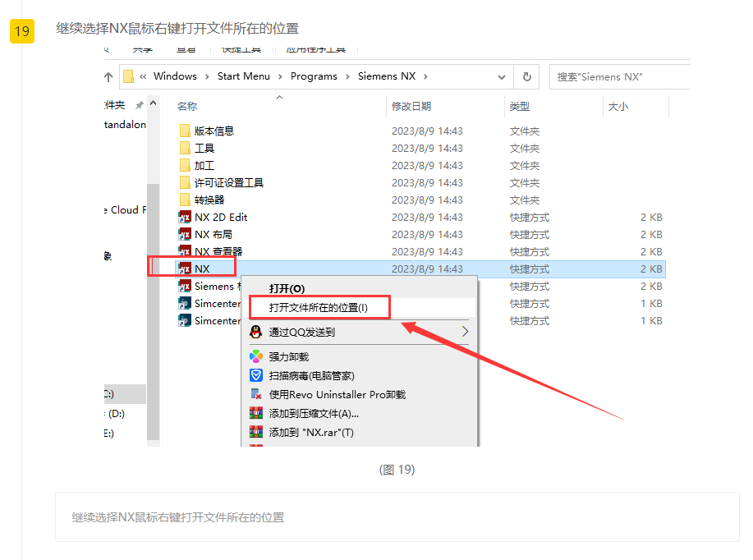
Task: Sort by the 名称 column header
Action: (x=187, y=107)
